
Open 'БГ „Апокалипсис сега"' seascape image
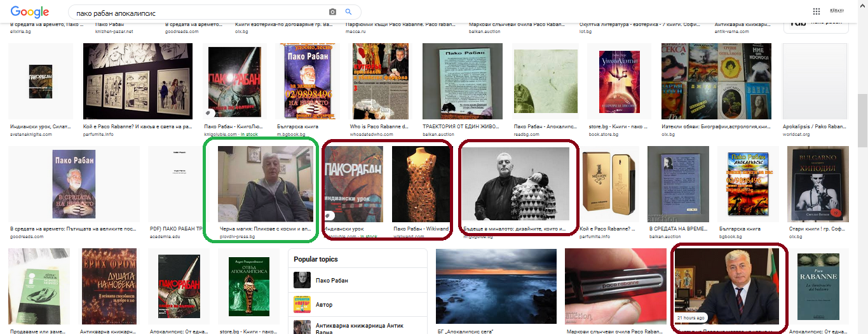pyautogui.click(x=495, y=286)
